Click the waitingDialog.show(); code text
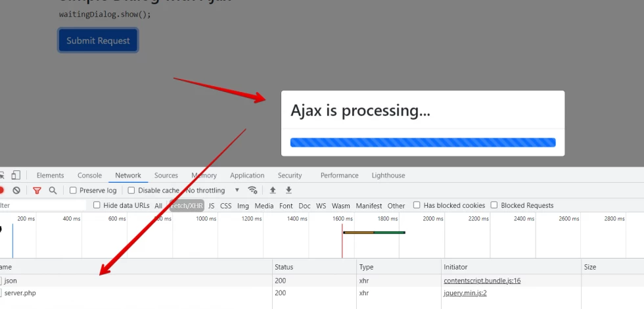Viewport: 644px width, 309px height. 104,14
